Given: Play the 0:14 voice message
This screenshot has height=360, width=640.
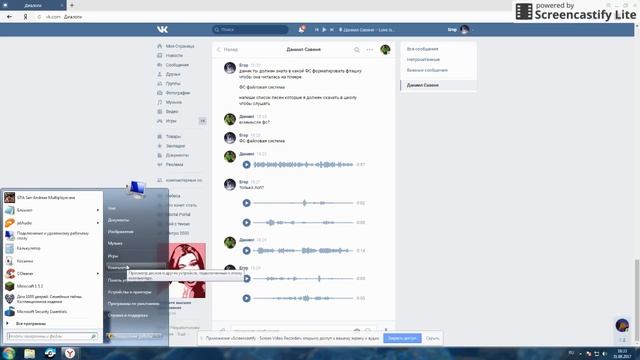Looking at the screenshot, I should click(247, 251).
